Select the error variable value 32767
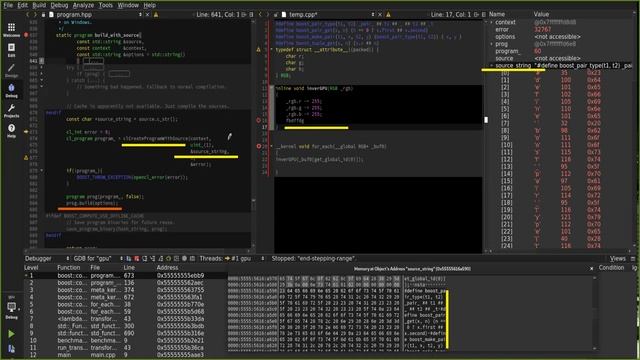The height and width of the screenshot is (360, 640). click(x=542, y=29)
